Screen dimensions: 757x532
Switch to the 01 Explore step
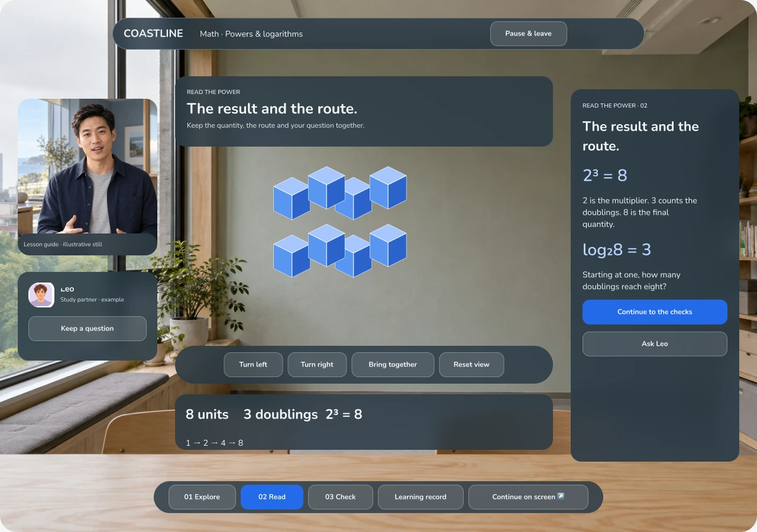pyautogui.click(x=202, y=497)
